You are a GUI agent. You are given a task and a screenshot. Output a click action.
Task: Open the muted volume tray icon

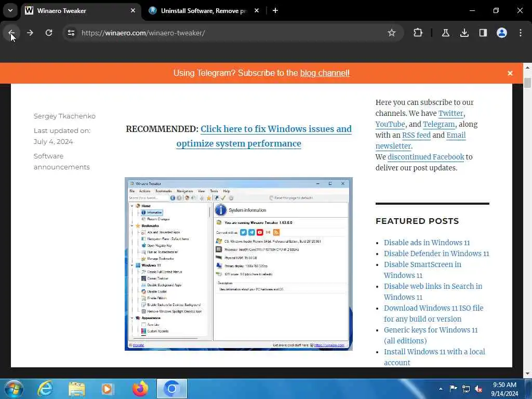coord(478,389)
